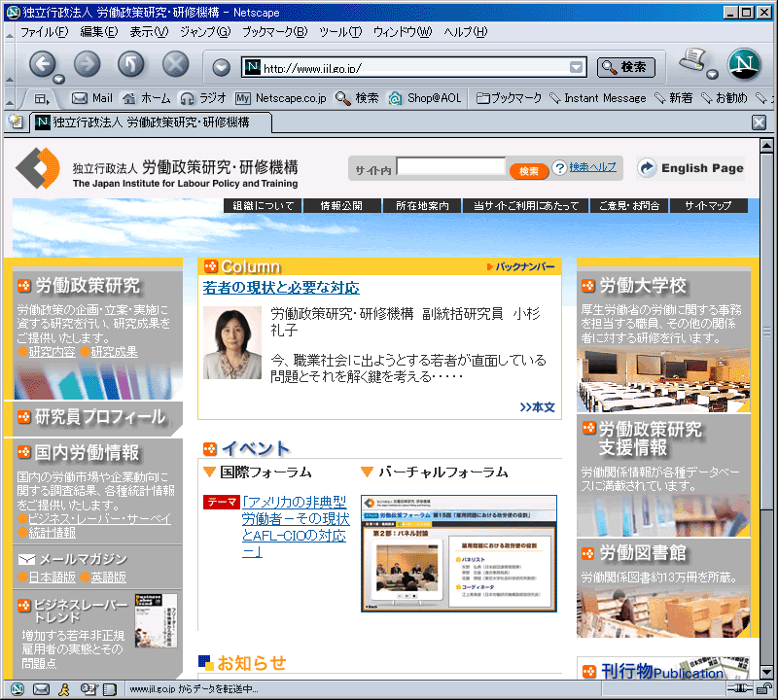The image size is (778, 700).
Task: Click the online/offline connection status icon
Action: click(x=740, y=688)
